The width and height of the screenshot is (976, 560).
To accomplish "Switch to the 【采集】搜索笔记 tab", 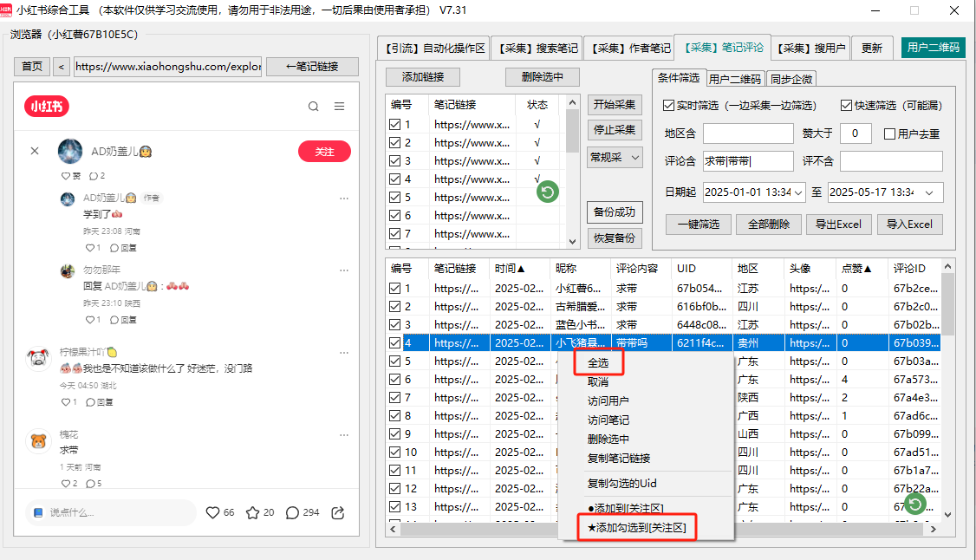I will [x=536, y=48].
